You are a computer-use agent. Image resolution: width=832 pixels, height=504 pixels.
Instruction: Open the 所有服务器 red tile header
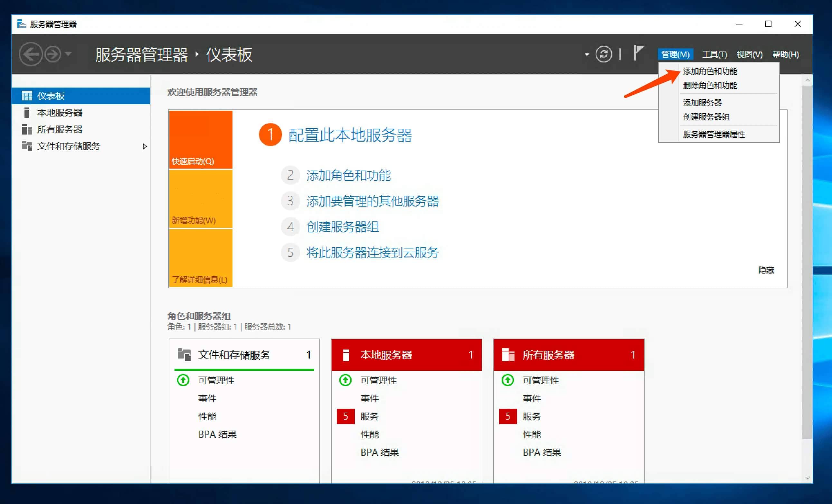tap(569, 355)
